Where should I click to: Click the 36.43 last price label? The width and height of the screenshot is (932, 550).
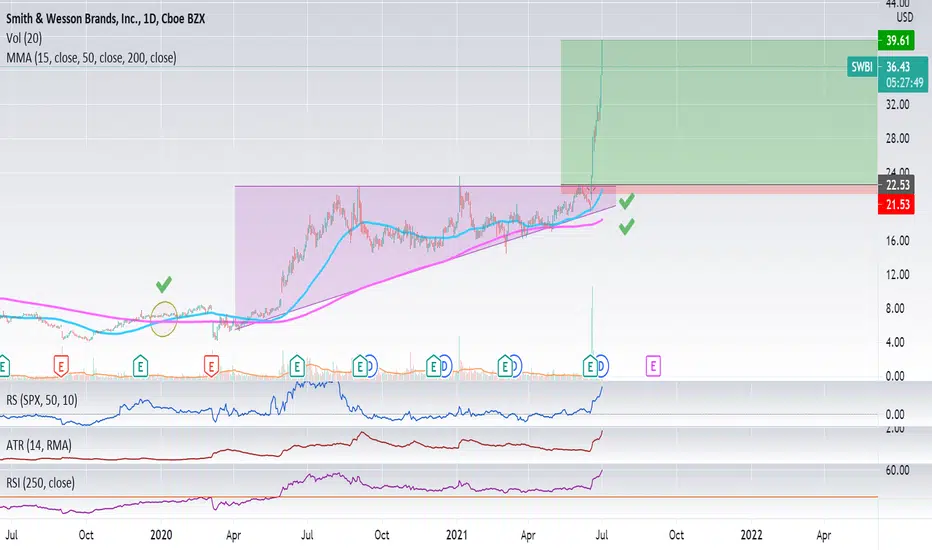(898, 67)
